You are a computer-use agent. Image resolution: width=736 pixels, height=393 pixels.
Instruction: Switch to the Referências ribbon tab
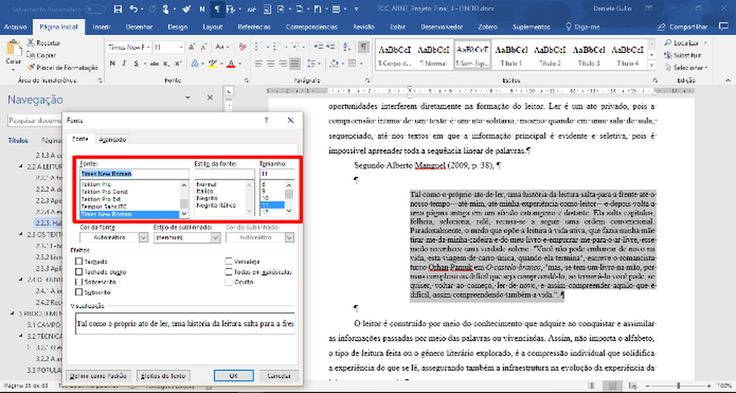[x=254, y=27]
